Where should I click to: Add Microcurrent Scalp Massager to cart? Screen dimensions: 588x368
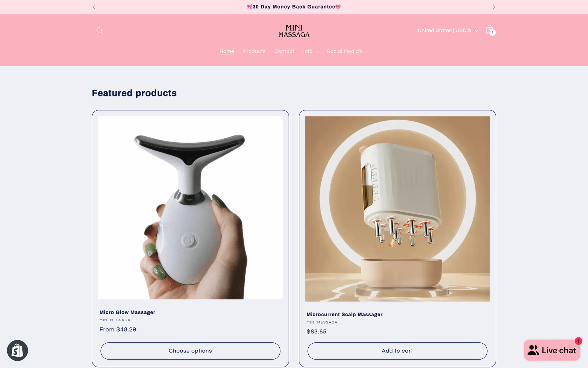(x=397, y=351)
